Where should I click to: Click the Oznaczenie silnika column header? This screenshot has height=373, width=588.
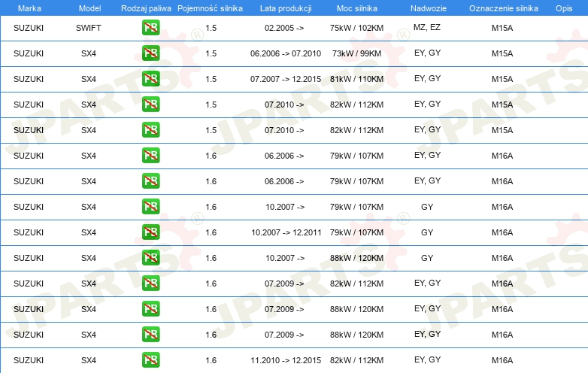tap(504, 8)
